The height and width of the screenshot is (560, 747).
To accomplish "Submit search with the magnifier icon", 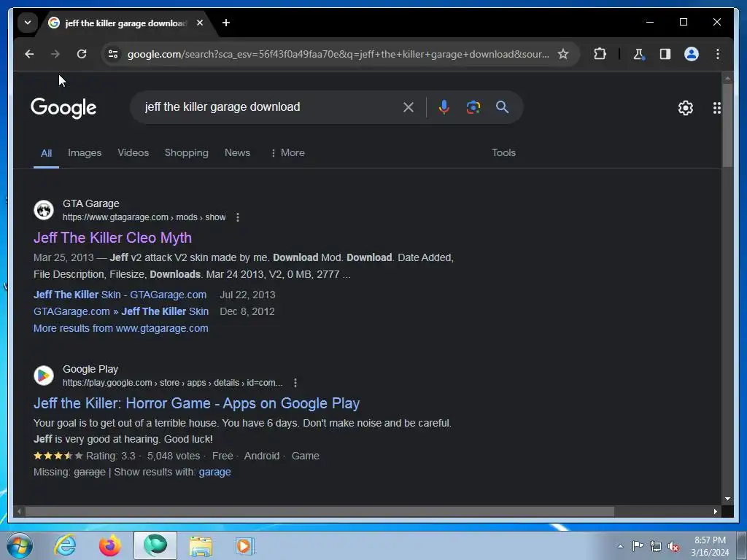I will pyautogui.click(x=502, y=107).
